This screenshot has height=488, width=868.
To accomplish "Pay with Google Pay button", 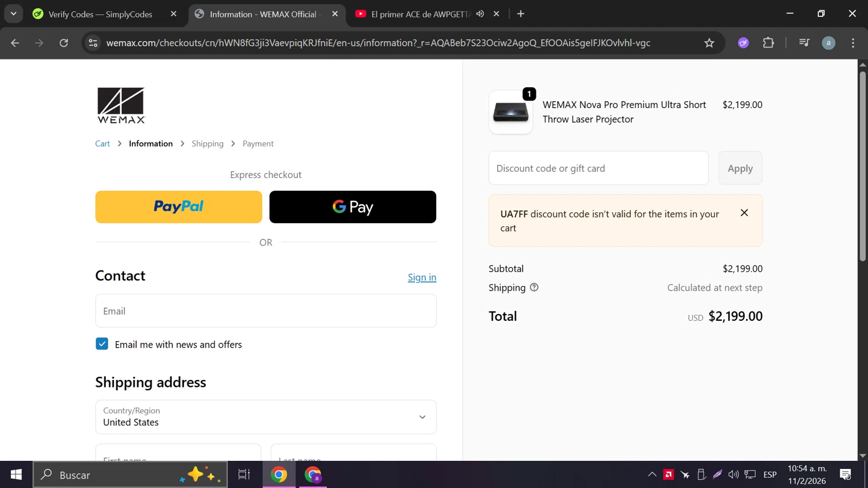I will pyautogui.click(x=352, y=207).
